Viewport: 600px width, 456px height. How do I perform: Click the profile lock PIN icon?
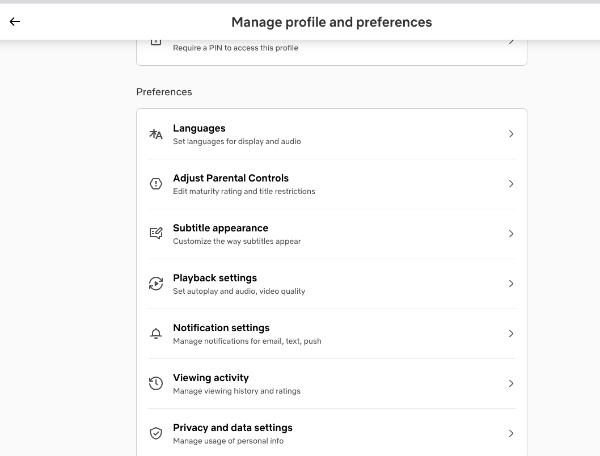tap(156, 41)
